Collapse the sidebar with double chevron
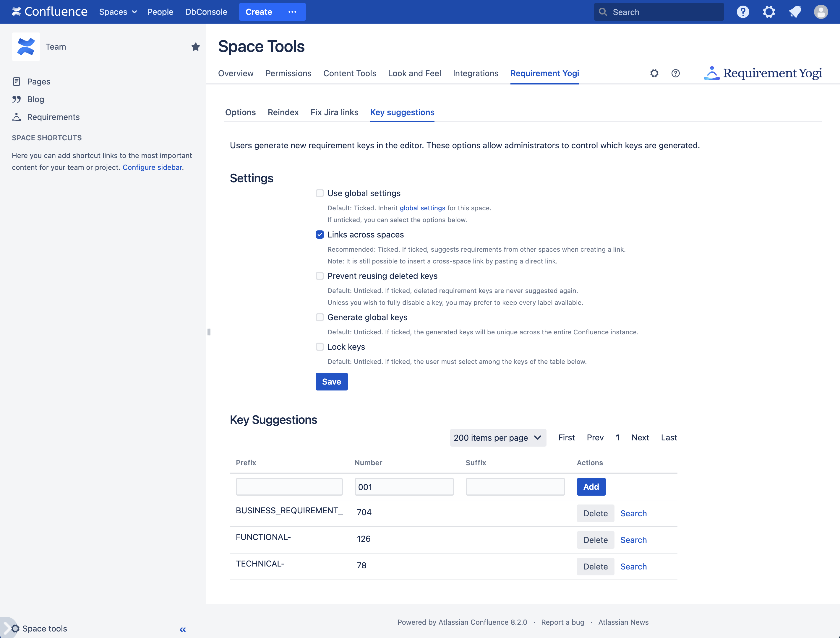840x638 pixels. tap(183, 629)
